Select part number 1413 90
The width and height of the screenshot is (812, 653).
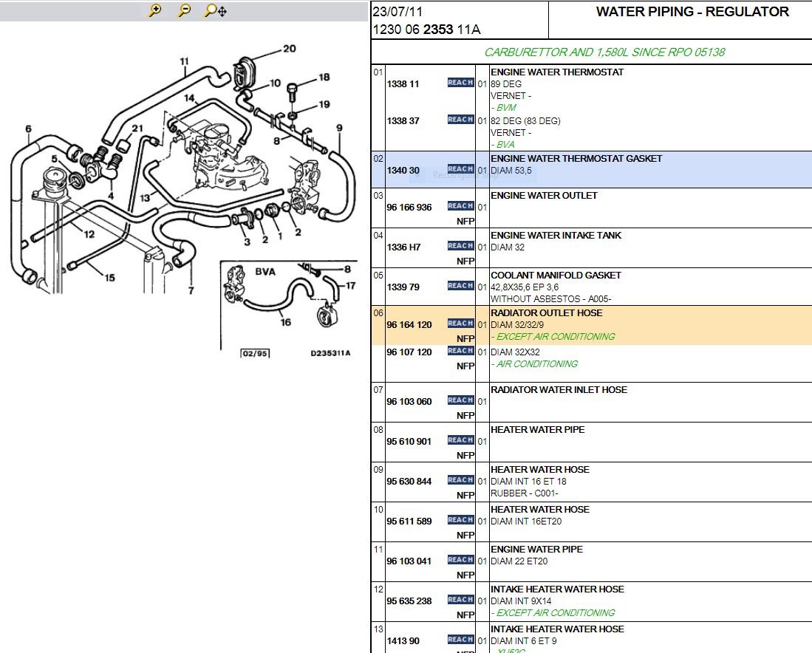tap(403, 640)
